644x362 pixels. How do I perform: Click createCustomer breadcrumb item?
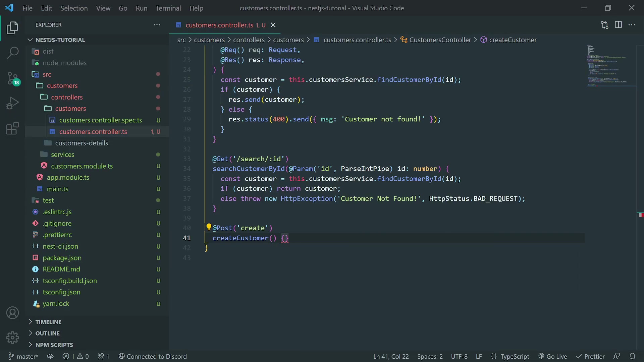pyautogui.click(x=509, y=40)
